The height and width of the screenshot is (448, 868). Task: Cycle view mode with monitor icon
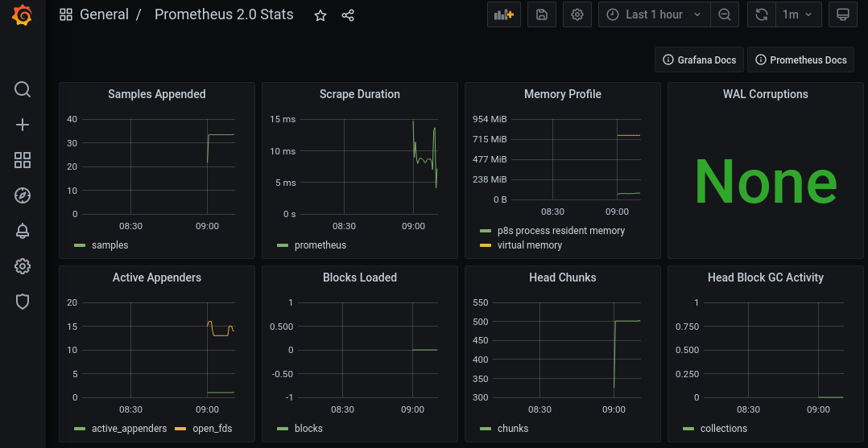point(843,14)
